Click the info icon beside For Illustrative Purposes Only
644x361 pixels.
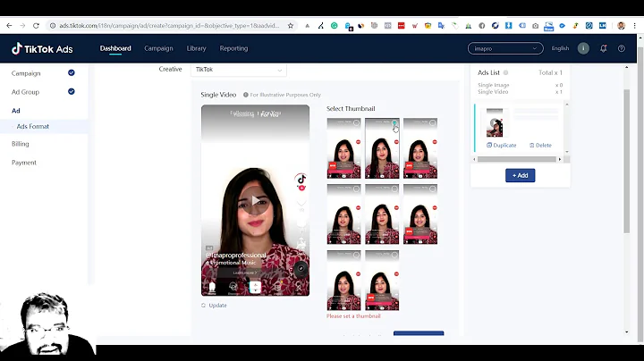pyautogui.click(x=246, y=95)
